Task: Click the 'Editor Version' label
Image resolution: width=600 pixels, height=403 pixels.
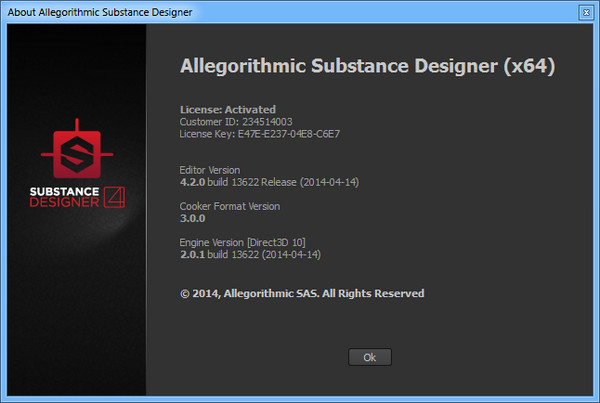Action: pos(209,170)
